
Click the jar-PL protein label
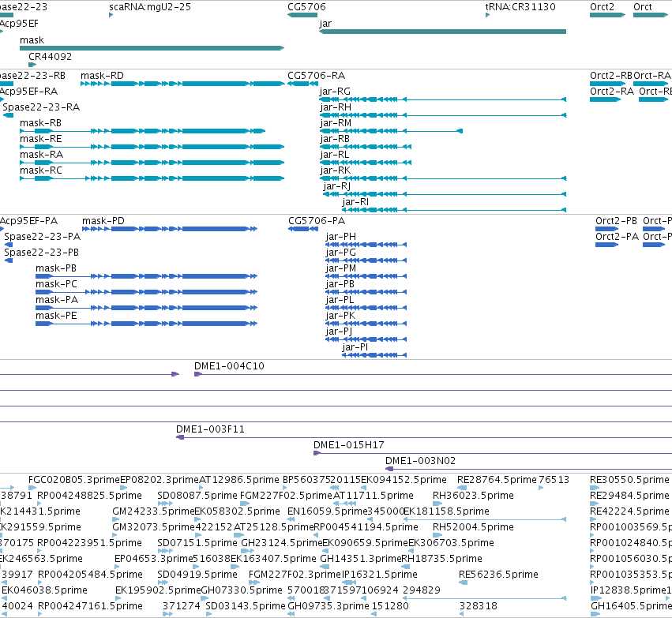pyautogui.click(x=340, y=300)
